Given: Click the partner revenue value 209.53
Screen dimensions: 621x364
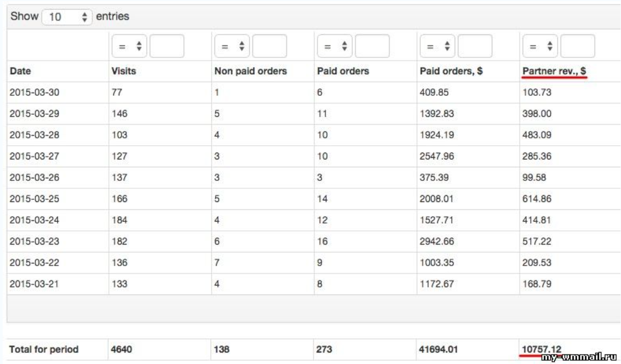Looking at the screenshot, I should click(537, 262).
